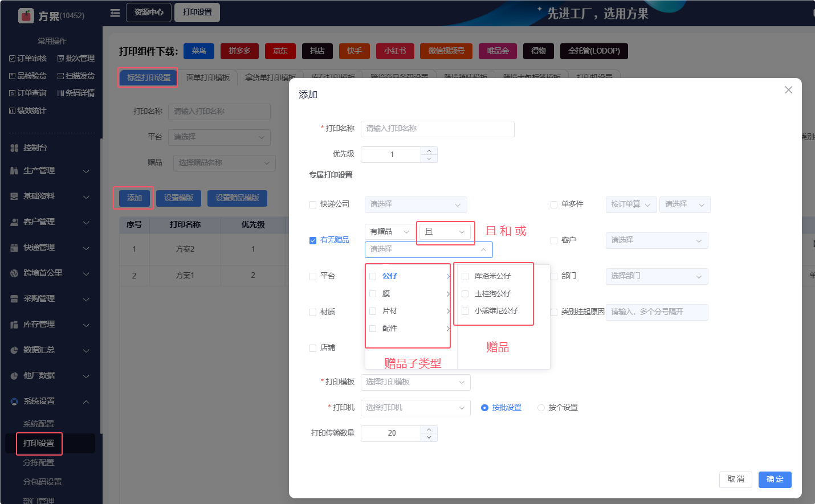Open 品检验货 shortcut in common operations
The image size is (815, 504).
click(x=28, y=76)
